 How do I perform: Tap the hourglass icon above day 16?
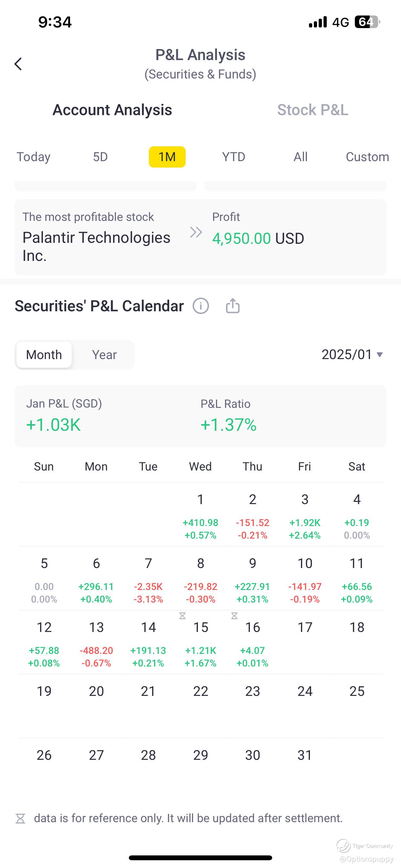pos(234,616)
